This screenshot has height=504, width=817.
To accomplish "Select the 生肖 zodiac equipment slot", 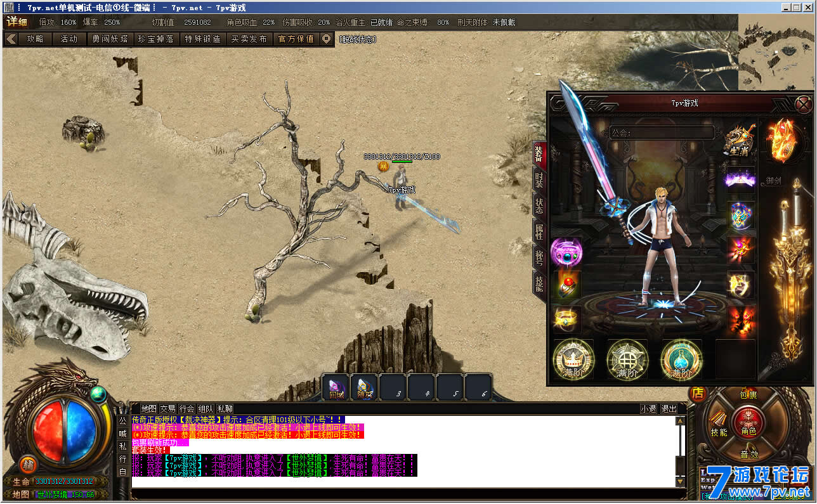I will 740,140.
